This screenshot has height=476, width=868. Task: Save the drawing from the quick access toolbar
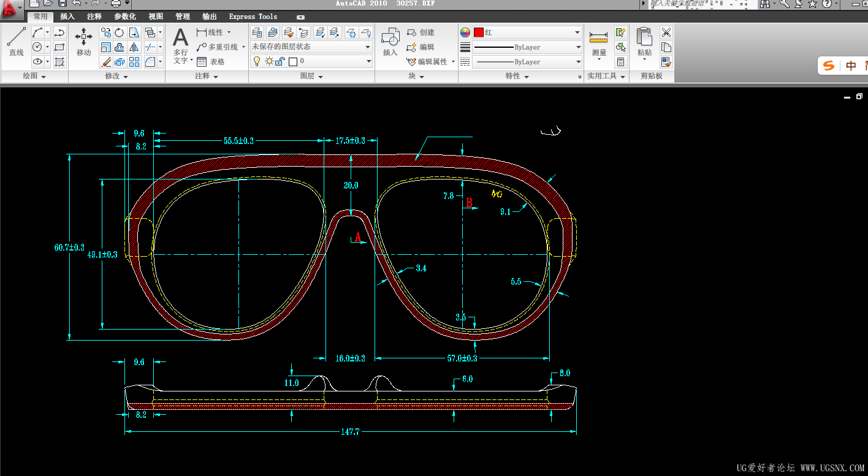coord(62,4)
